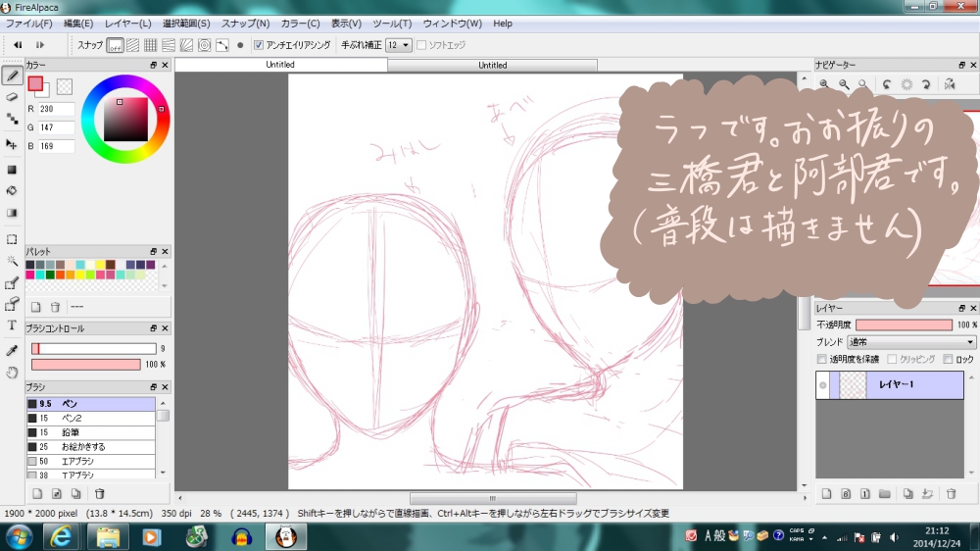Enable the concentric circle snap icon
The height and width of the screenshot is (551, 980).
[205, 45]
